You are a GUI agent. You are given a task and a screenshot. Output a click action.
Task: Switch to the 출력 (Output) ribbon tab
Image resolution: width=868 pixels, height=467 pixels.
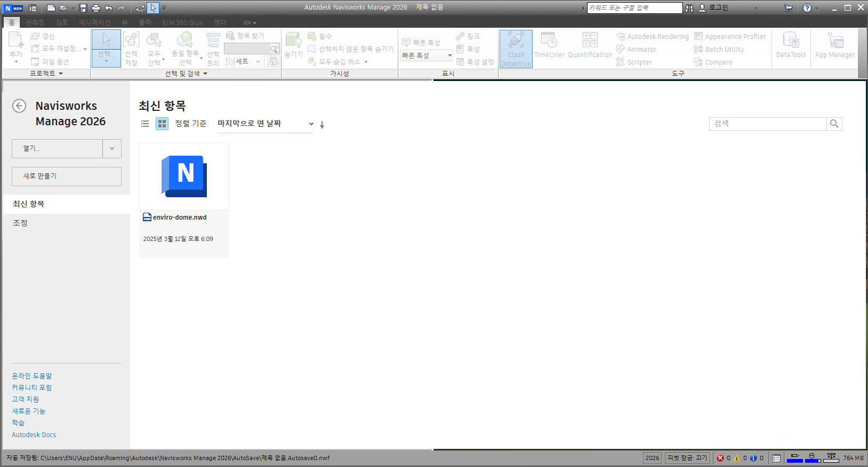145,22
